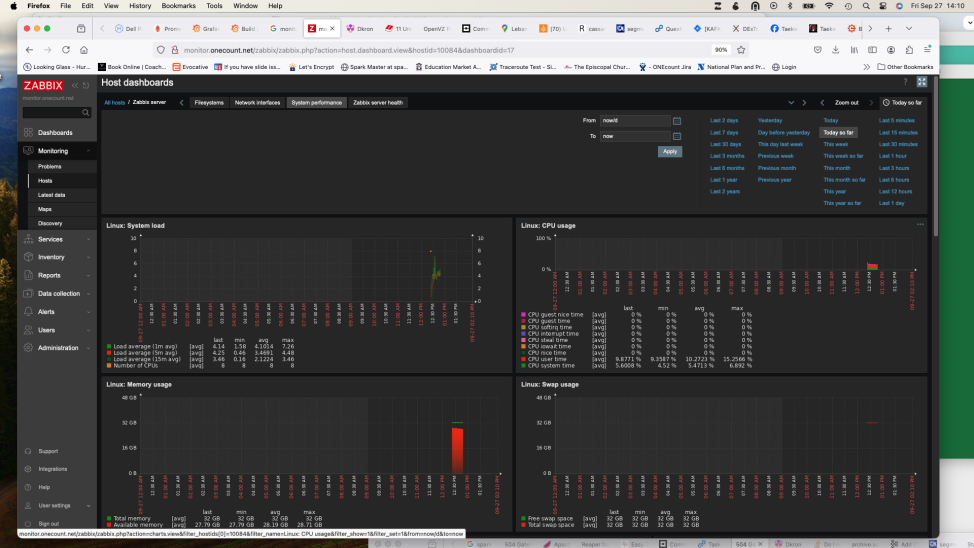974x548 pixels.
Task: Reload the page in Firefox
Action: coord(66,49)
